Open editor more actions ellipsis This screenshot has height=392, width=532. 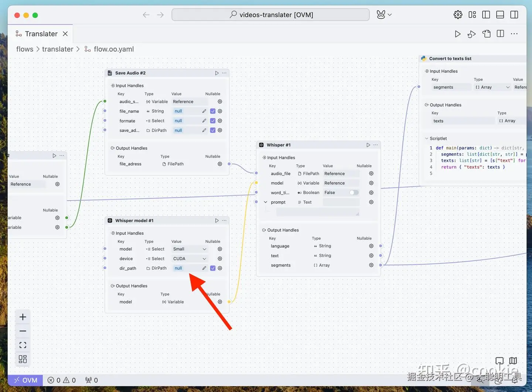tap(514, 34)
